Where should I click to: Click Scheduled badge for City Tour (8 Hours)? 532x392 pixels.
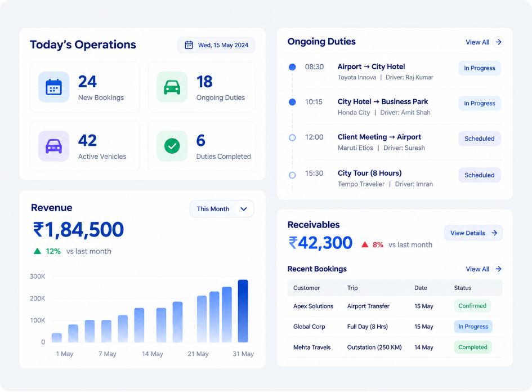[x=480, y=175]
